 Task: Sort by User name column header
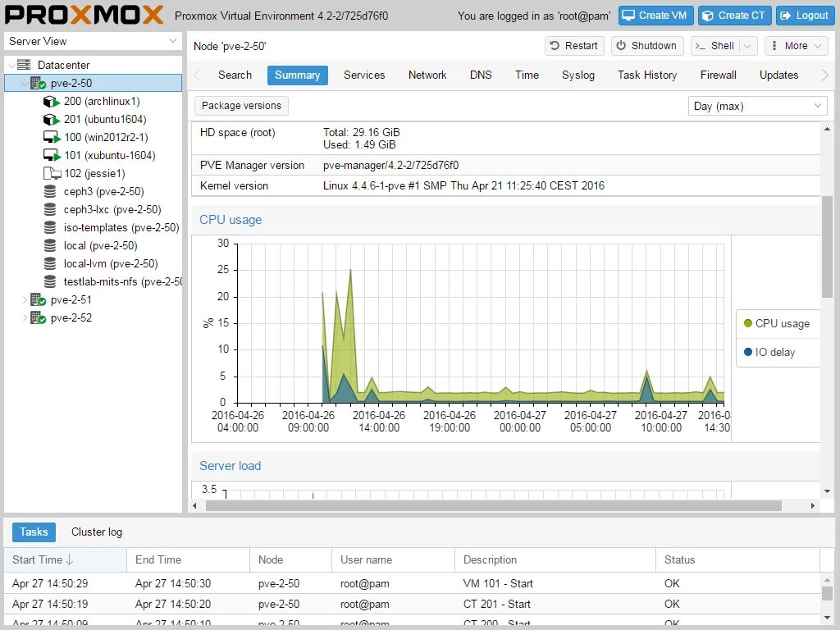click(393, 559)
